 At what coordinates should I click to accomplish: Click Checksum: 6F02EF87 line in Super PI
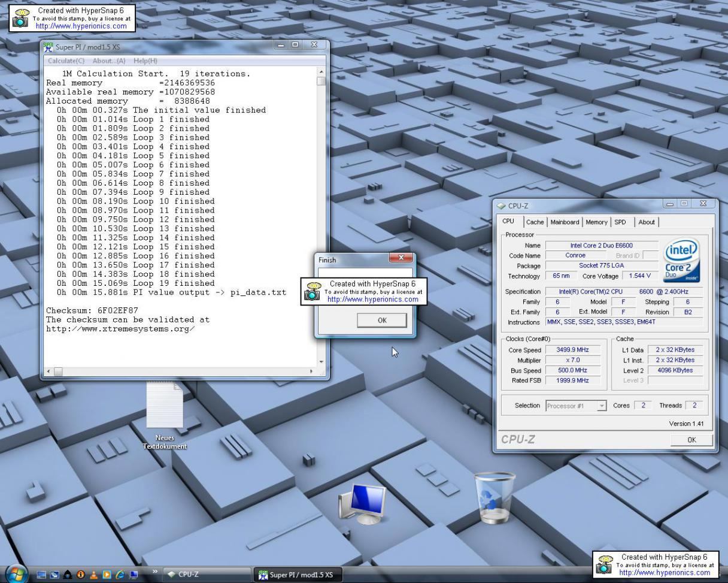pos(92,310)
